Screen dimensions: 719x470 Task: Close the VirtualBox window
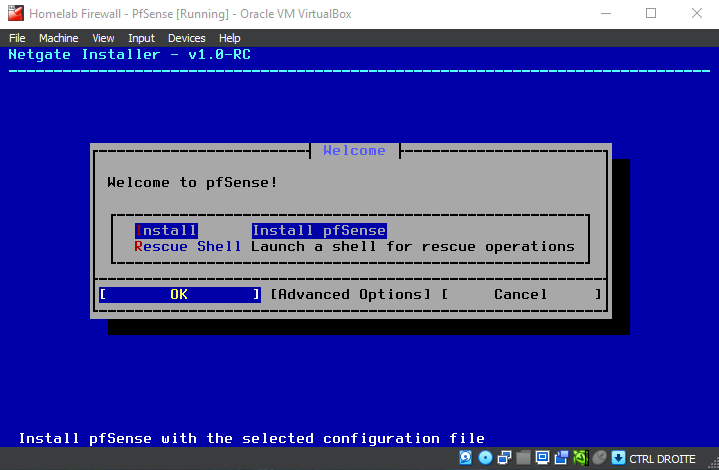point(697,13)
